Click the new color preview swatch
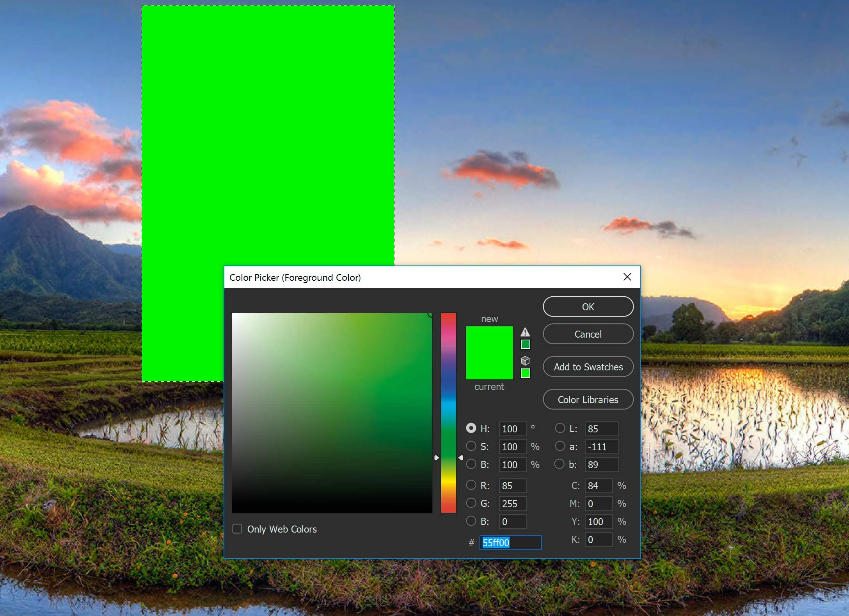Screen dimensions: 849x616 (489, 340)
